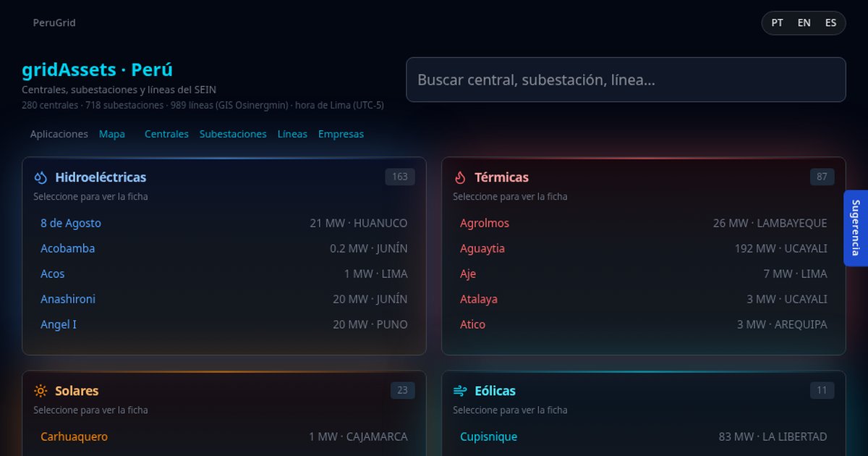Image resolution: width=868 pixels, height=456 pixels.
Task: Open Acobamba hydro plant
Action: coord(67,248)
